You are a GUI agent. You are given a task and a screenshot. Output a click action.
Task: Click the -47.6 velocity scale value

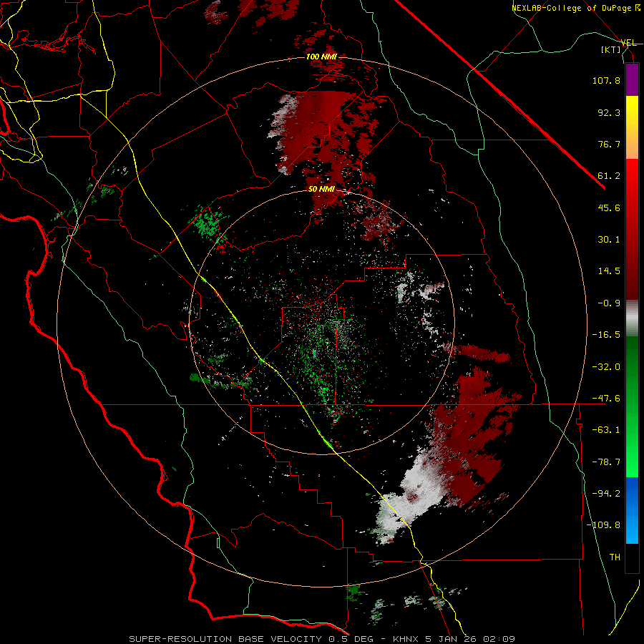[606, 399]
